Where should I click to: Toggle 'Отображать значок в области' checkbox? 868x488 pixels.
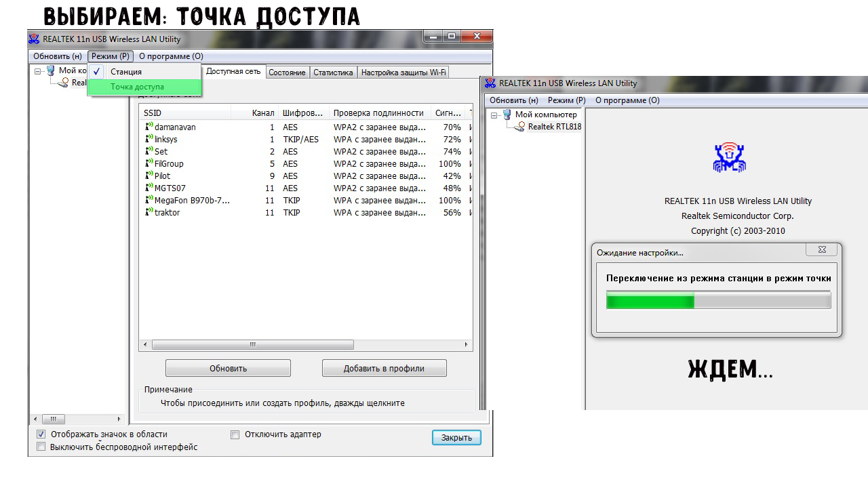point(41,434)
